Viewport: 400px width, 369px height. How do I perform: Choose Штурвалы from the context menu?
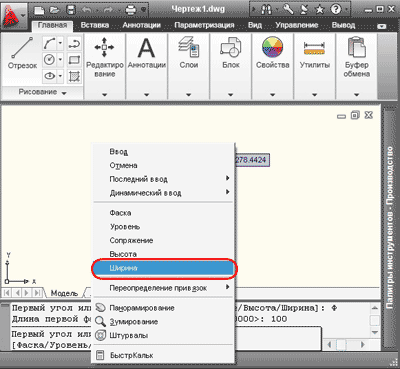tap(163, 335)
